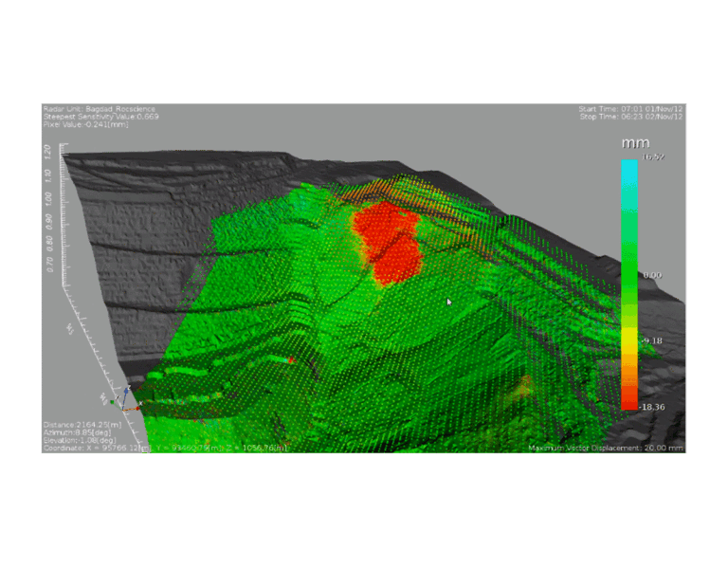Image resolution: width=728 pixels, height=569 pixels.
Task: Click the cyan top of color scale
Action: pyautogui.click(x=629, y=169)
